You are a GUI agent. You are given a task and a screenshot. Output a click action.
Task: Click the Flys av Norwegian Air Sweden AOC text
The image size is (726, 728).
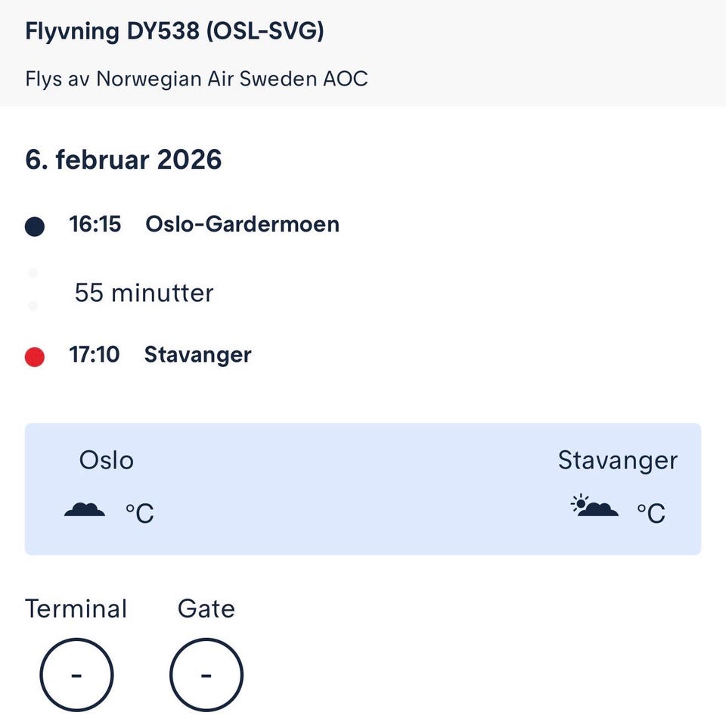[x=197, y=79]
